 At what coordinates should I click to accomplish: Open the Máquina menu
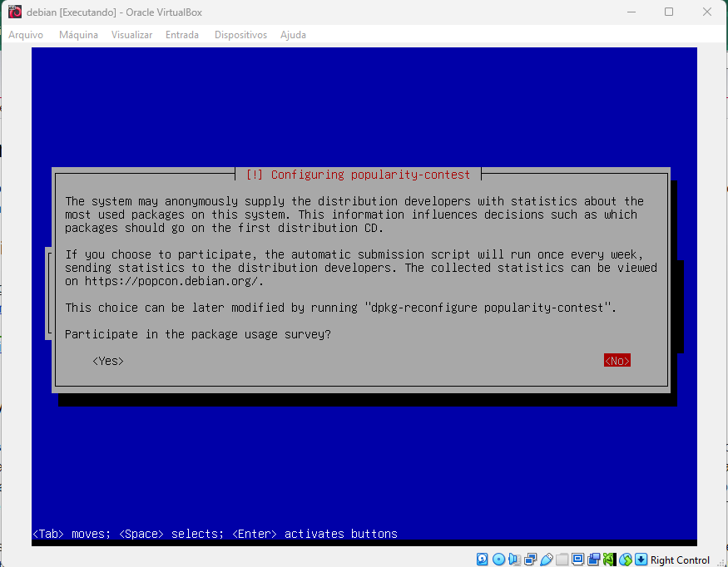(x=78, y=35)
